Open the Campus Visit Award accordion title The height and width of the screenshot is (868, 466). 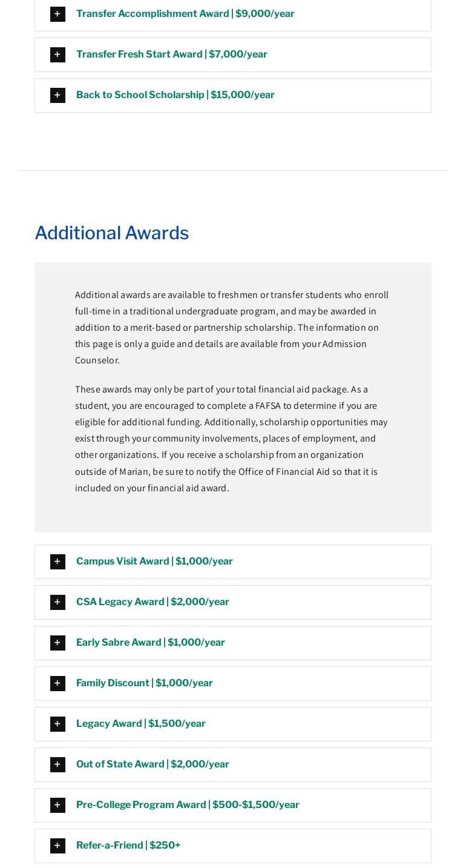pyautogui.click(x=154, y=562)
